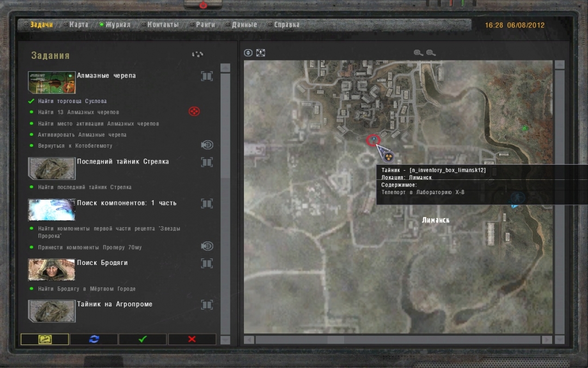This screenshot has width=588, height=368.
Task: Click subtask Найти последний тайник Стрелка
Action: click(x=85, y=187)
